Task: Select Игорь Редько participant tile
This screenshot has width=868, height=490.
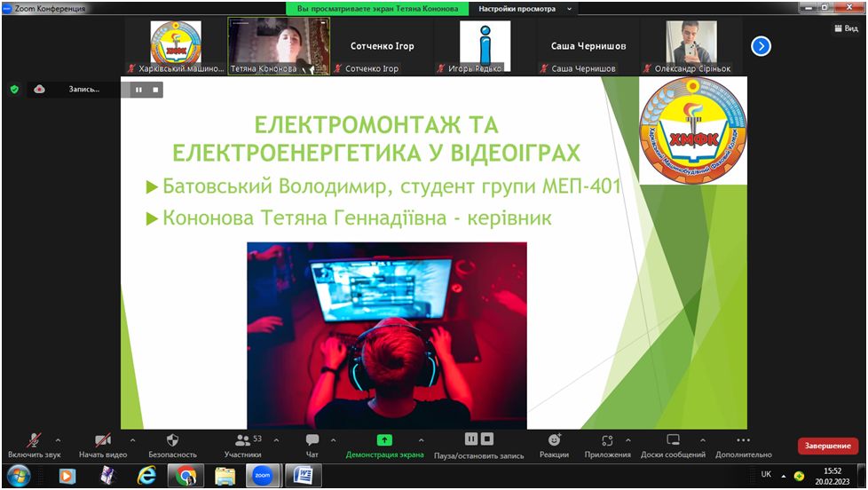Action: coord(485,46)
